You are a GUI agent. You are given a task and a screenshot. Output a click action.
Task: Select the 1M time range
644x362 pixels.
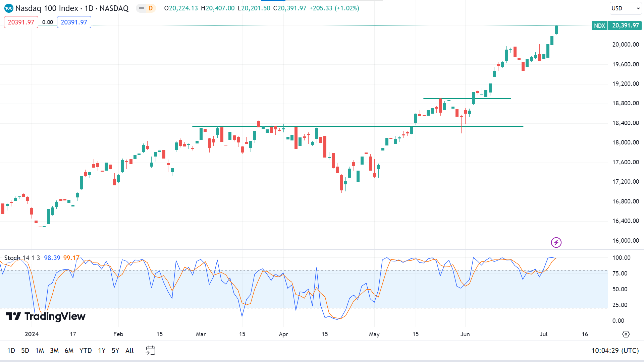coord(40,351)
